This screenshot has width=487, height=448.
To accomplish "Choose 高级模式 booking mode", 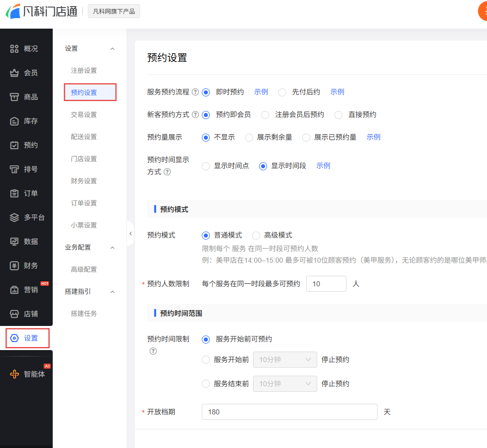I will (256, 235).
